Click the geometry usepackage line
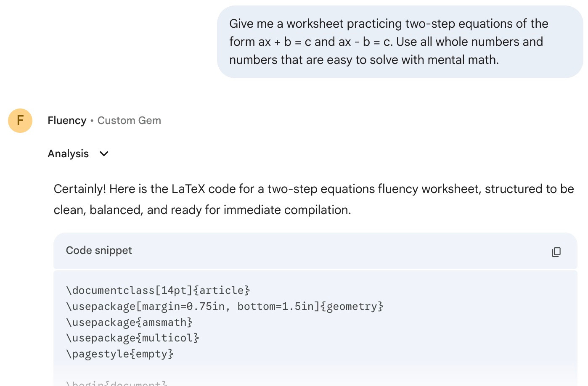The width and height of the screenshot is (588, 386). pos(225,307)
